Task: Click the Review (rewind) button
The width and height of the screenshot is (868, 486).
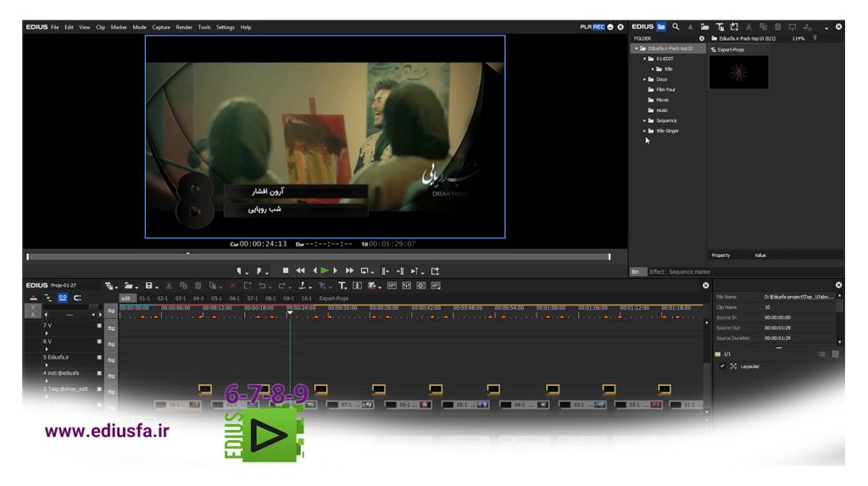Action: coord(300,271)
